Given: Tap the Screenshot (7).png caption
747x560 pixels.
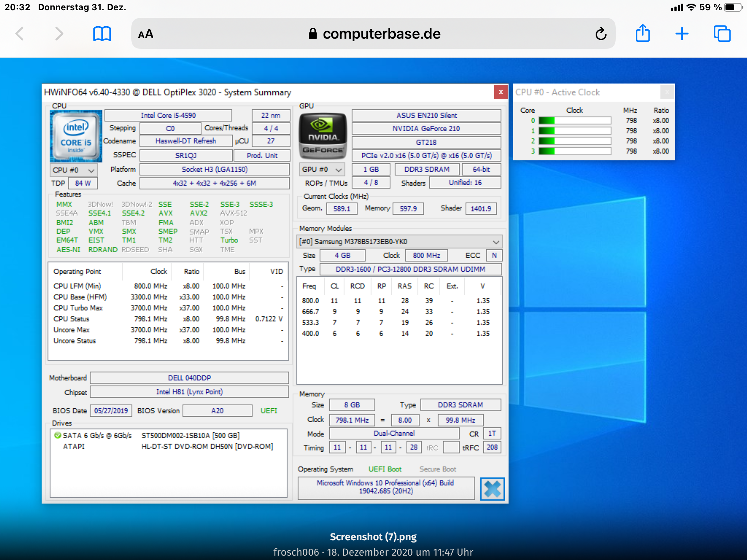Looking at the screenshot, I should pos(373,537).
